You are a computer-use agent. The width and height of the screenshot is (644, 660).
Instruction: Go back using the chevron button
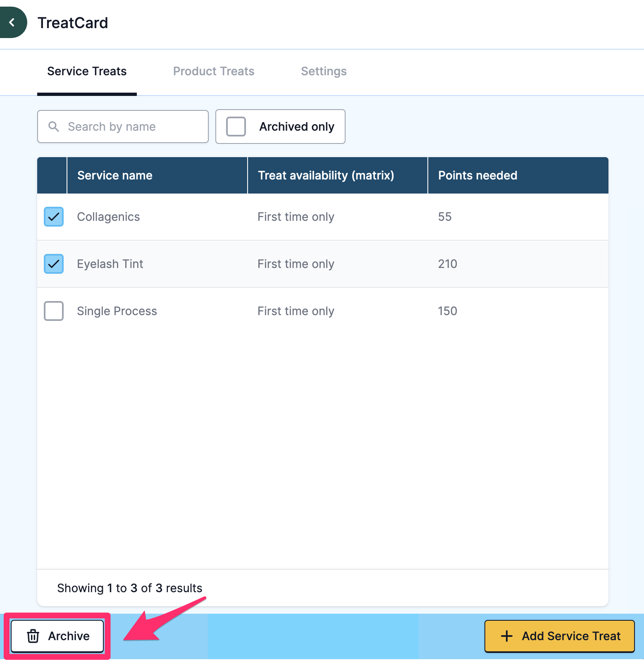[x=12, y=22]
